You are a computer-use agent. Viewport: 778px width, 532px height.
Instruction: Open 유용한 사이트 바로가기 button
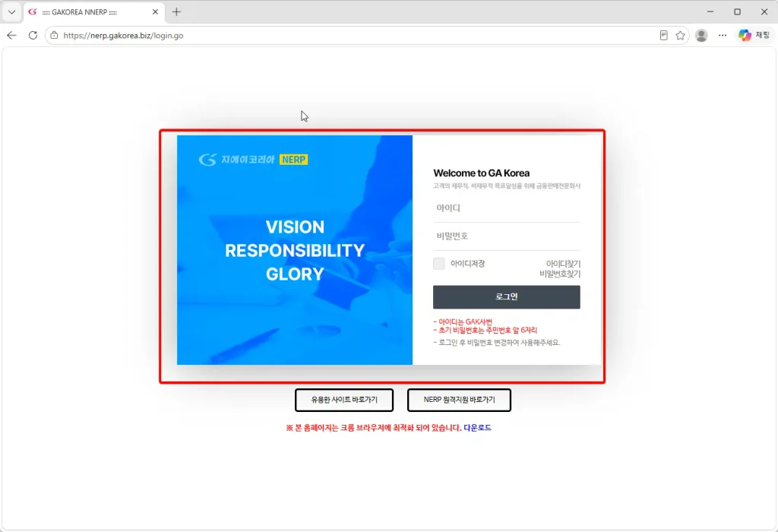(344, 400)
